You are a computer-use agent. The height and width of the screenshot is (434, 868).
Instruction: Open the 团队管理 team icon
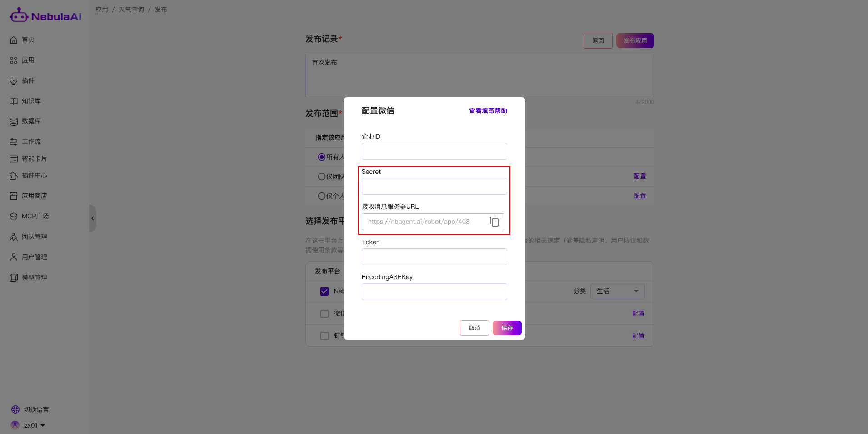click(x=14, y=237)
